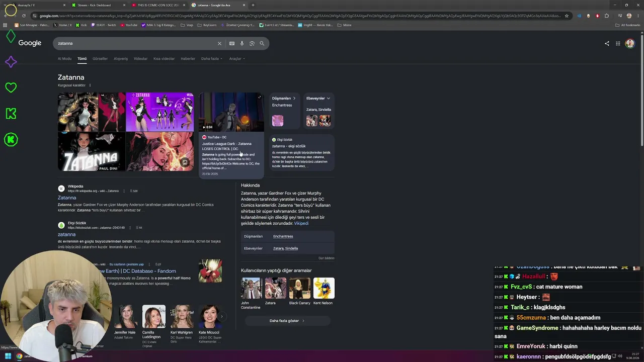Expand the Daha fazla dropdown
The width and height of the screenshot is (644, 362).
pyautogui.click(x=211, y=59)
